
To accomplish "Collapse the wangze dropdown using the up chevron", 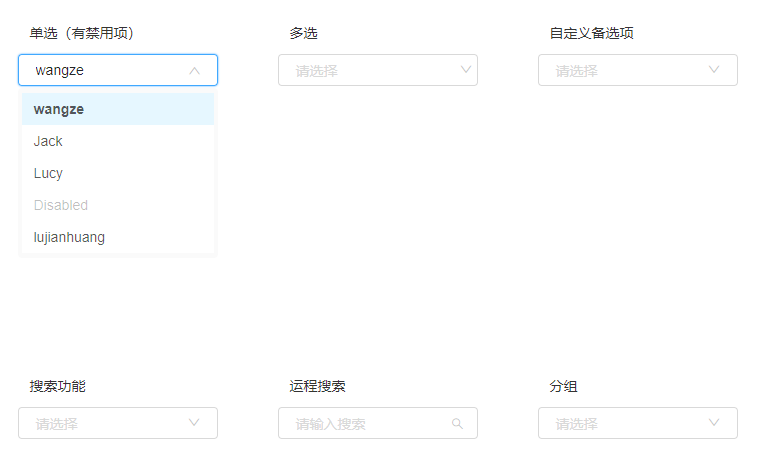I will click(195, 71).
